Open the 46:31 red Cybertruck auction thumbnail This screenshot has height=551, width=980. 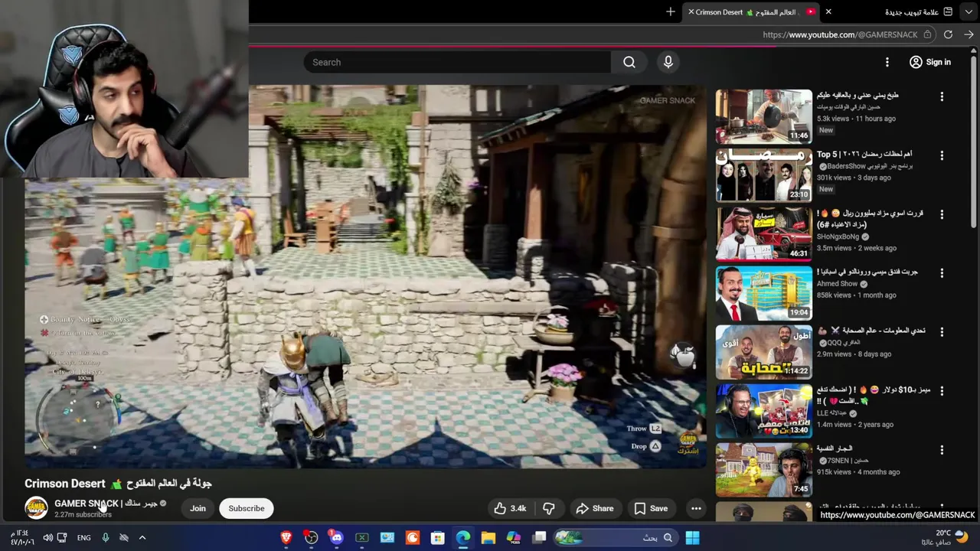point(763,234)
